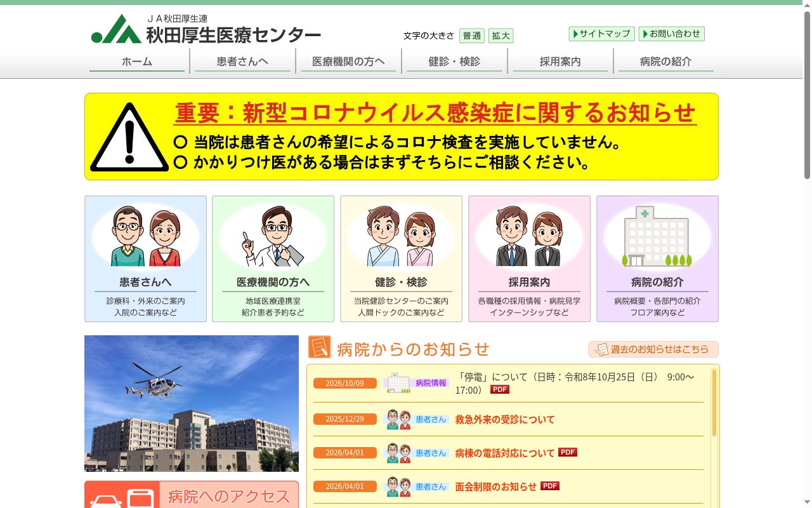Click the お問い合わせ button

[x=672, y=34]
